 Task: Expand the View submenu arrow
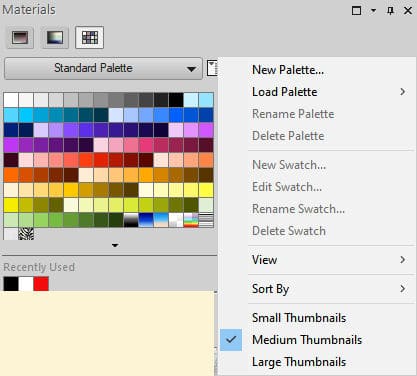403,260
